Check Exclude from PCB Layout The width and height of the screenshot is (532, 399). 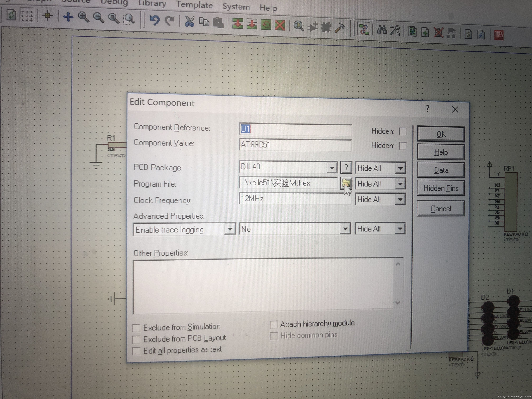(x=136, y=339)
